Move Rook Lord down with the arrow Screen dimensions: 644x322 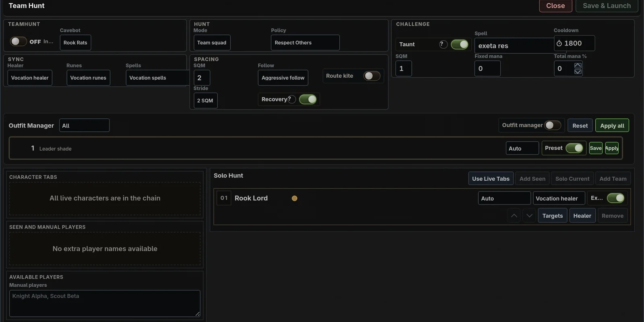click(530, 216)
